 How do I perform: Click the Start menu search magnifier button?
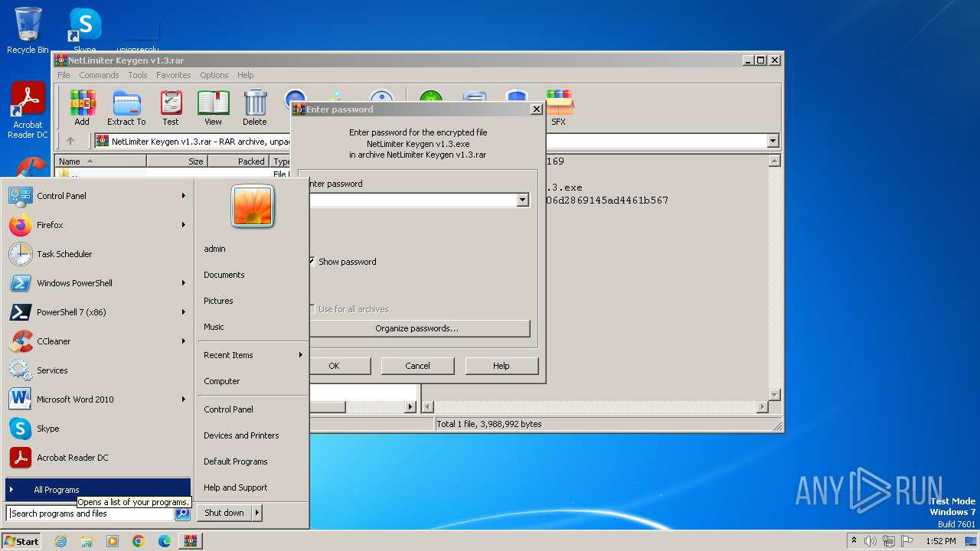click(182, 514)
